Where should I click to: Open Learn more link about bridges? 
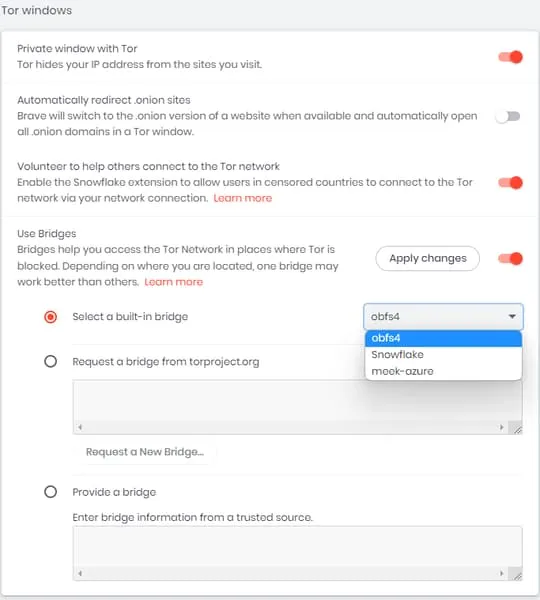pos(173,282)
